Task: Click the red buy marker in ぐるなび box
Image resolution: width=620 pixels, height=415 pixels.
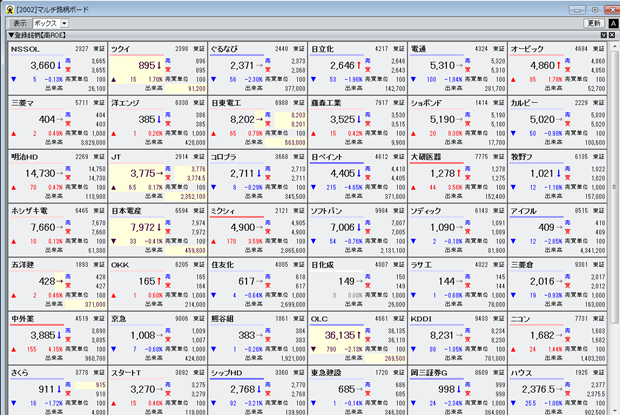Action: pyautogui.click(x=268, y=70)
